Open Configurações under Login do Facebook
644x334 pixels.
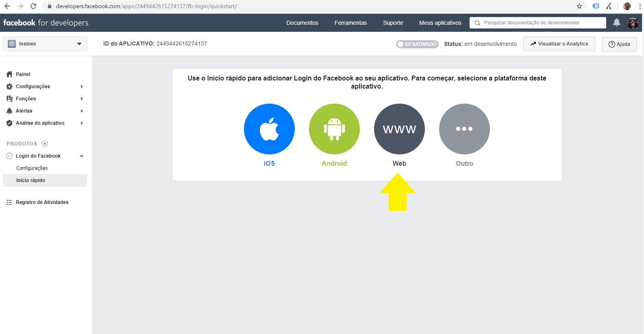pos(32,168)
